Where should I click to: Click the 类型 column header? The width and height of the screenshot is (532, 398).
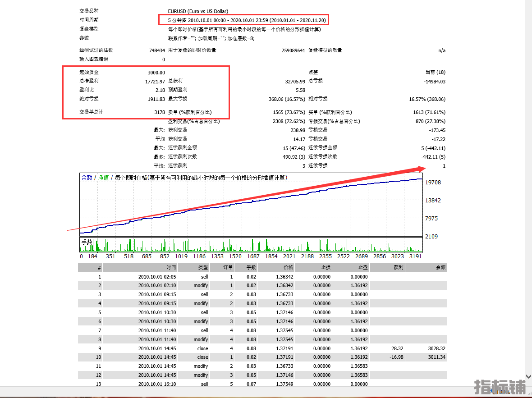pyautogui.click(x=203, y=267)
